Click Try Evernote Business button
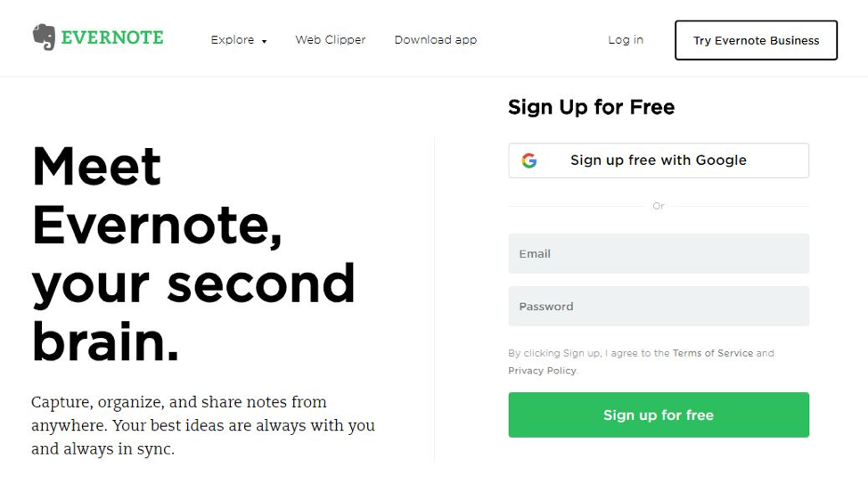 click(757, 40)
